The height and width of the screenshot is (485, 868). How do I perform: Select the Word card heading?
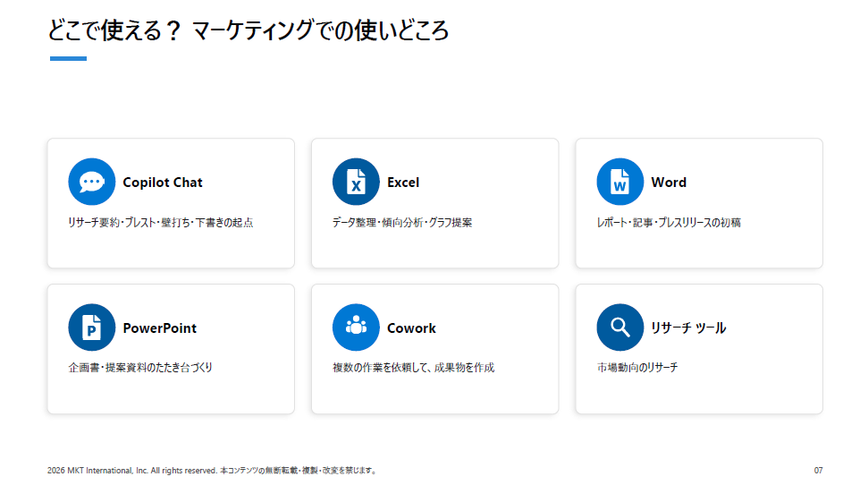669,183
